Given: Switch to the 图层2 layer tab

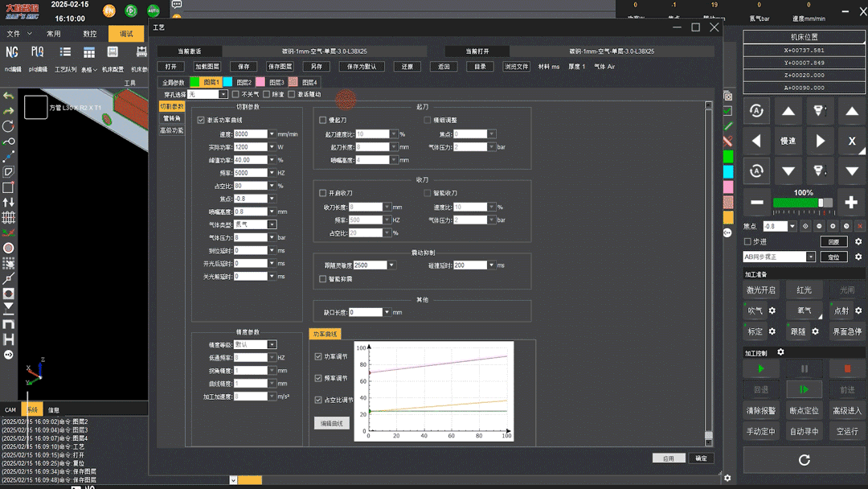Looking at the screenshot, I should pos(238,82).
